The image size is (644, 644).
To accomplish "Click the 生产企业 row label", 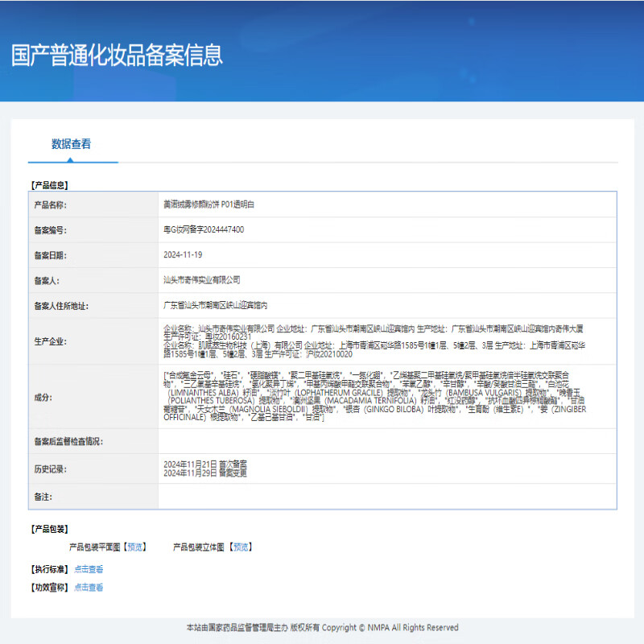I will (x=50, y=341).
